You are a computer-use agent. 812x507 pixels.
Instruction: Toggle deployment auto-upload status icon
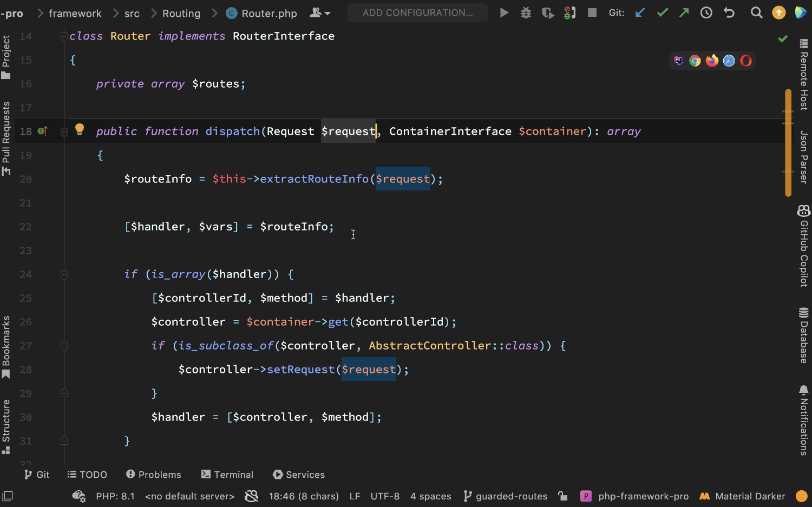[251, 496]
